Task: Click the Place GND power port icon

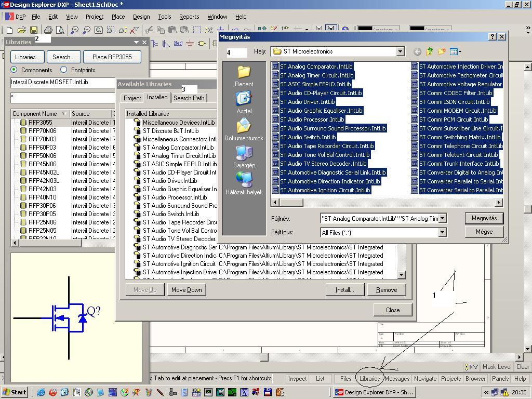Action: (190, 44)
